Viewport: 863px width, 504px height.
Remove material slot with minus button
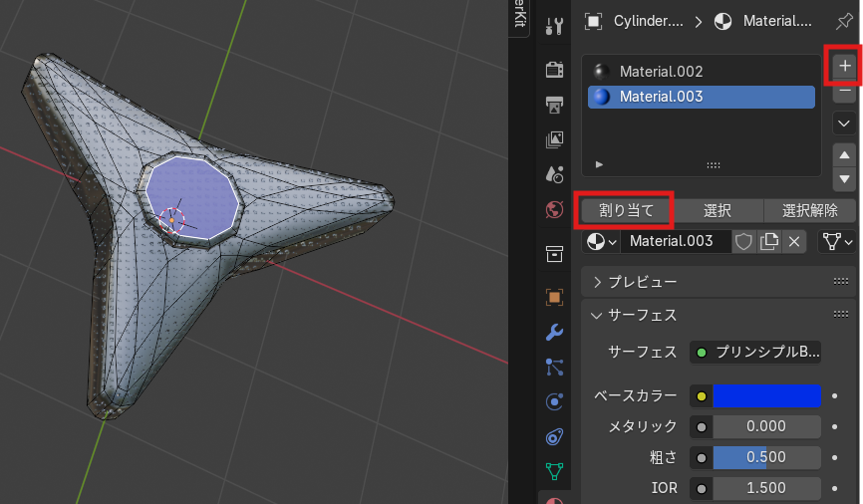coord(844,93)
